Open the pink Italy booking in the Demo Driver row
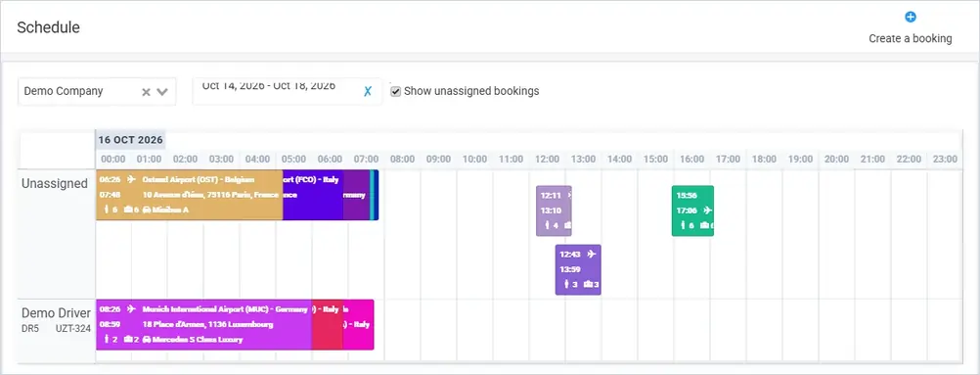This screenshot has height=375, width=980. coord(358,324)
